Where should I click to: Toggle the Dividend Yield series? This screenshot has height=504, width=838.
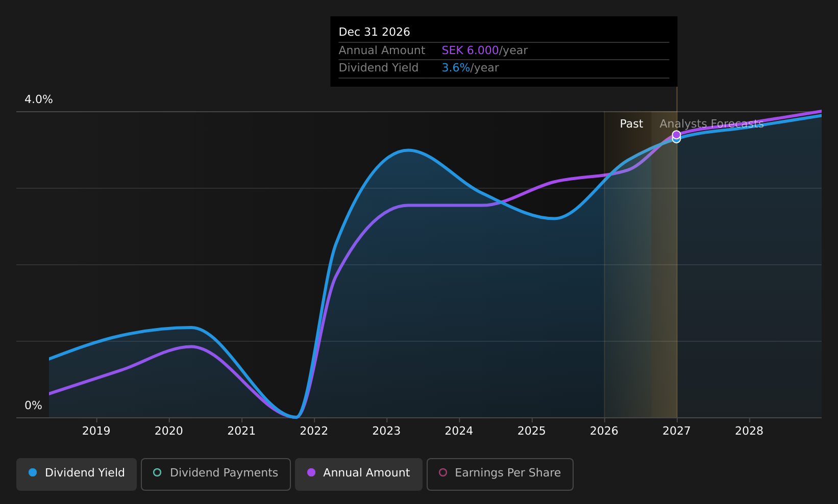pos(77,474)
